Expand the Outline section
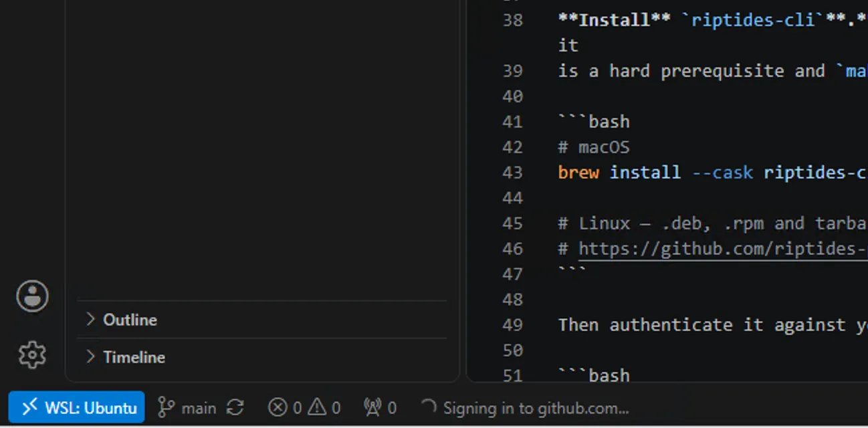The height and width of the screenshot is (428, 868). pos(91,320)
